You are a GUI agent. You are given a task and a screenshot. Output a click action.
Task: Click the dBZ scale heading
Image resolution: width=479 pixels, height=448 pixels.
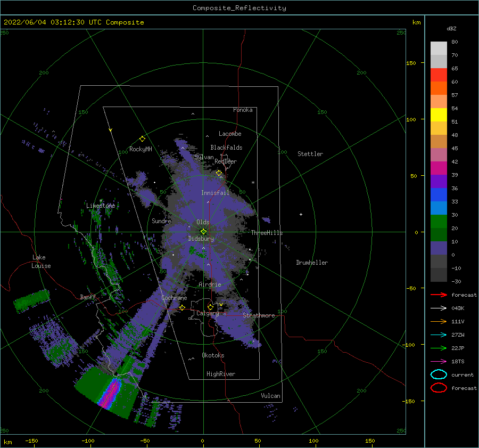coord(451,28)
